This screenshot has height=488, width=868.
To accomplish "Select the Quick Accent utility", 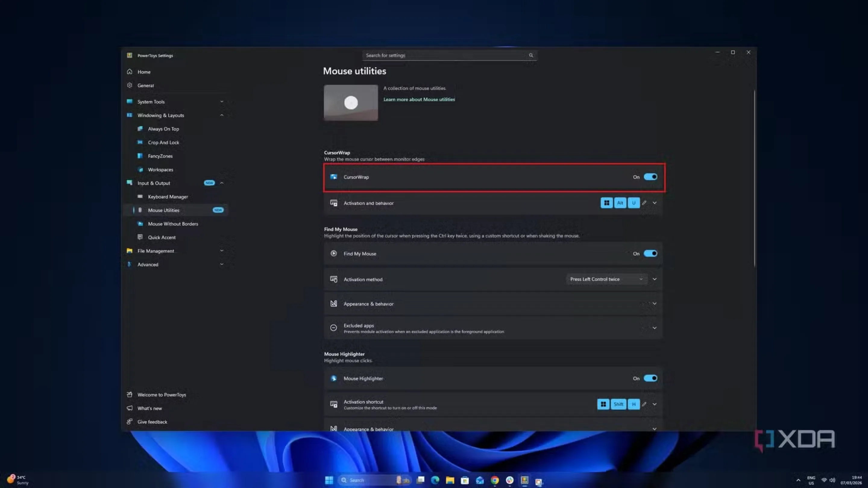I will click(x=162, y=237).
